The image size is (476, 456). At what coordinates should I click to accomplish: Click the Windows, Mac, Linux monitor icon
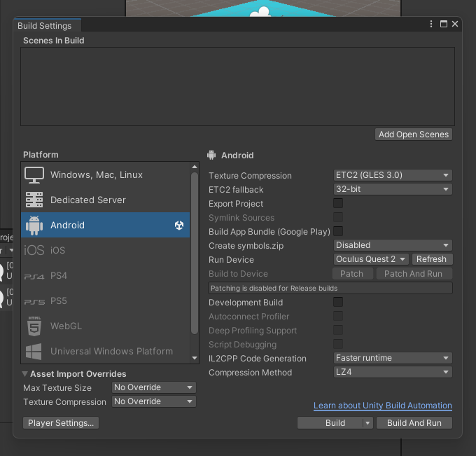click(34, 175)
